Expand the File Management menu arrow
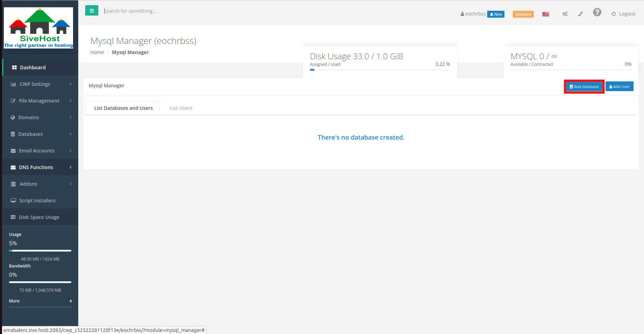This screenshot has height=334, width=644. [x=71, y=101]
